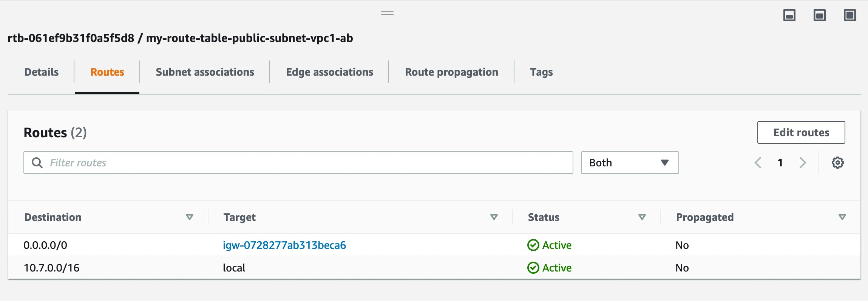The image size is (868, 301).
Task: Open the Both filter dropdown
Action: (630, 163)
